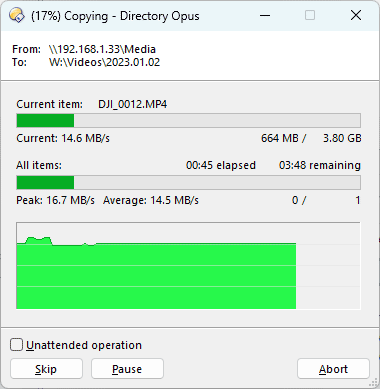The width and height of the screenshot is (380, 389).
Task: Enable the Unattended operation checkbox
Action: click(x=16, y=345)
